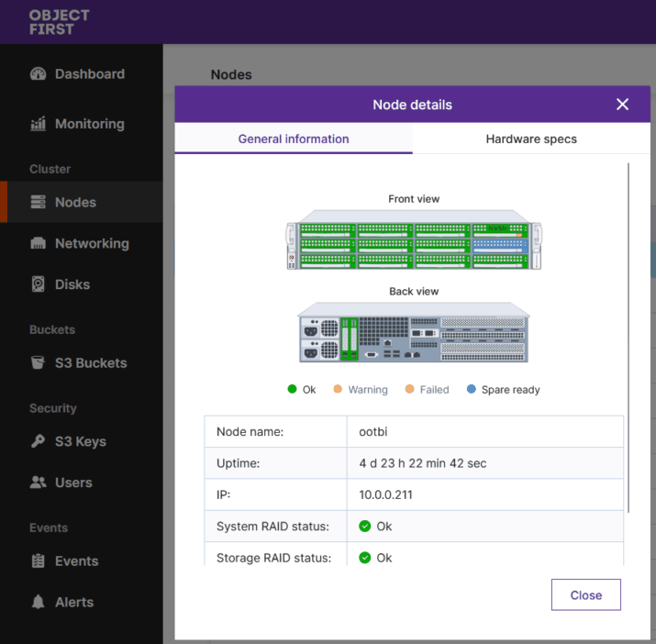
Task: Click the blue spare-ready disk in front view
Action: point(500,246)
